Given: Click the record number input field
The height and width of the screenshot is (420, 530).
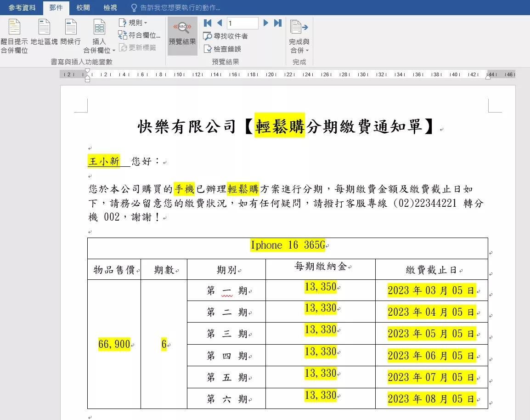Looking at the screenshot, I should (242, 23).
